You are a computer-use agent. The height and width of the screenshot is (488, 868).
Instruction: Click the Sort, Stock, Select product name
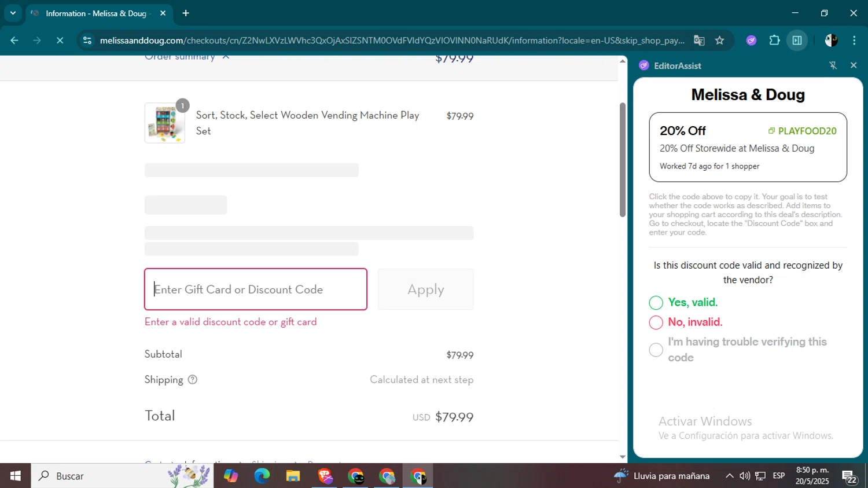click(307, 123)
